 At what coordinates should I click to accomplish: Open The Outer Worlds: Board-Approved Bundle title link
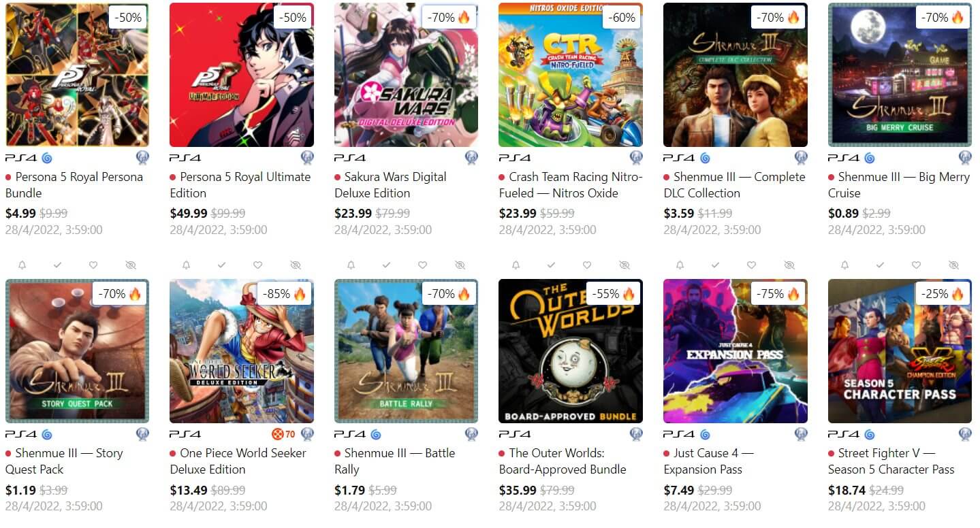click(563, 461)
